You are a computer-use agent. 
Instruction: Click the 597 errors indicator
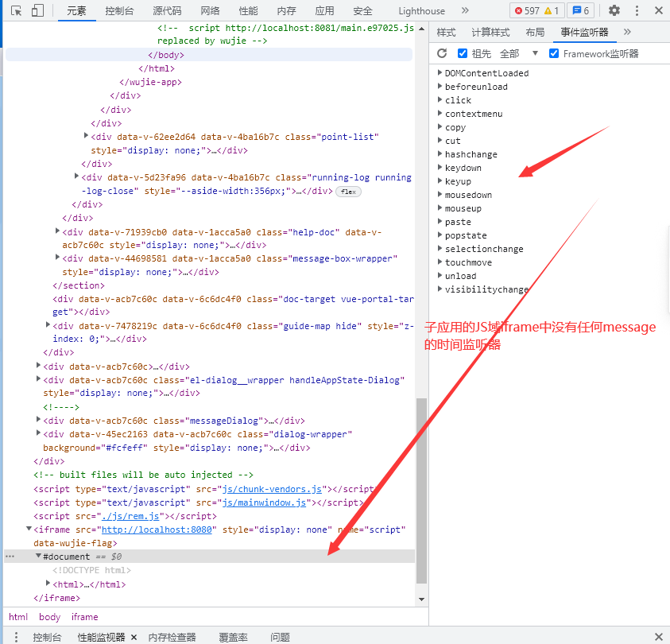tap(529, 10)
